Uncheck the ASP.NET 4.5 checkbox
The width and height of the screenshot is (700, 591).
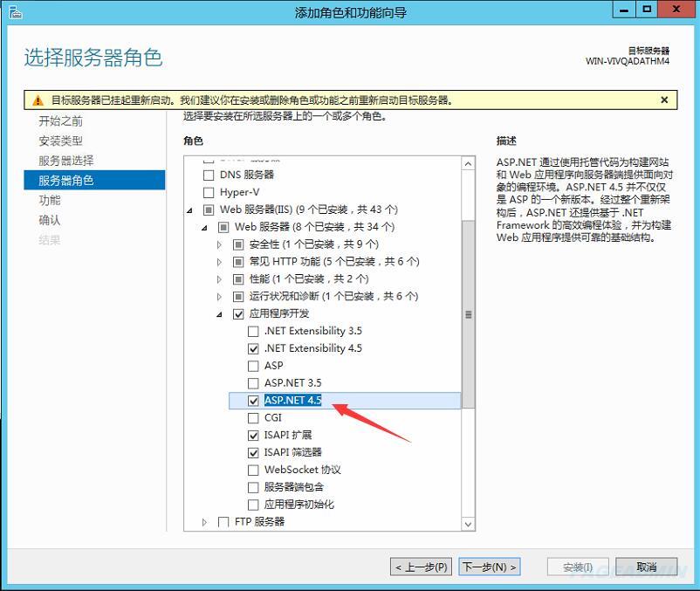253,401
